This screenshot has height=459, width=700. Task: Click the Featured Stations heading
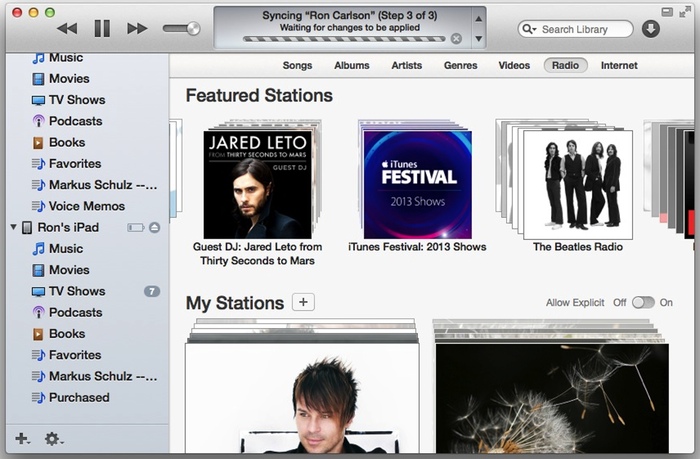(259, 96)
